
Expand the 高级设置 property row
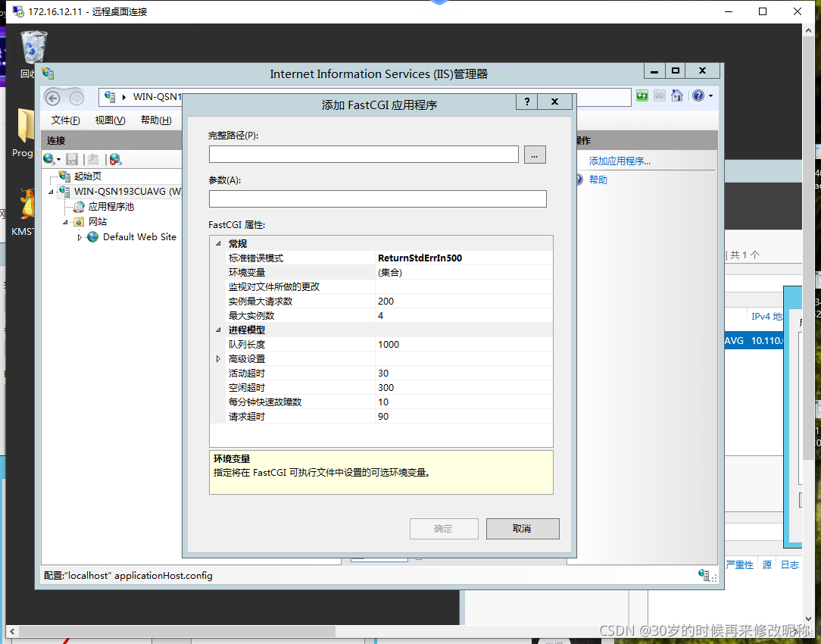(218, 359)
